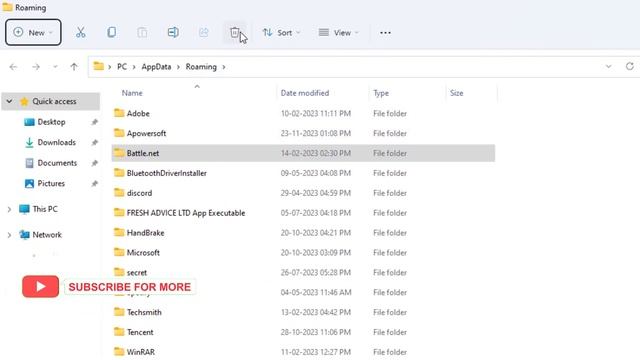Click PC in the address breadcrumb
The width and height of the screenshot is (640, 360).
(122, 67)
